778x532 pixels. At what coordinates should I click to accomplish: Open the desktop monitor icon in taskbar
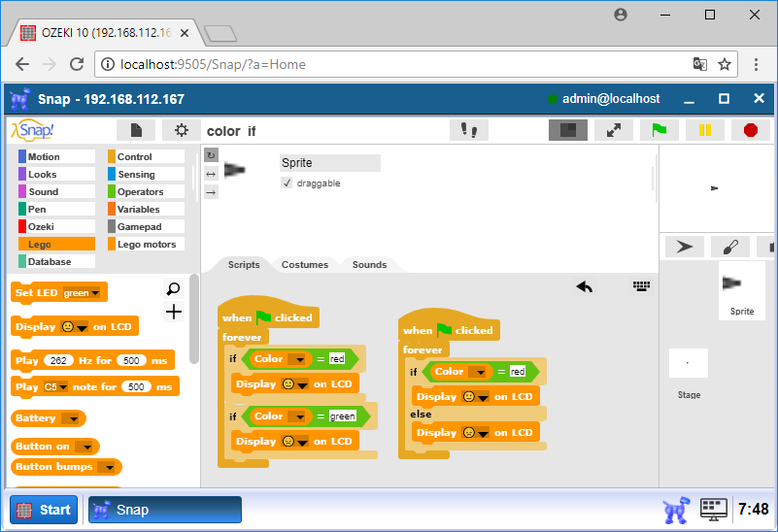[x=714, y=510]
